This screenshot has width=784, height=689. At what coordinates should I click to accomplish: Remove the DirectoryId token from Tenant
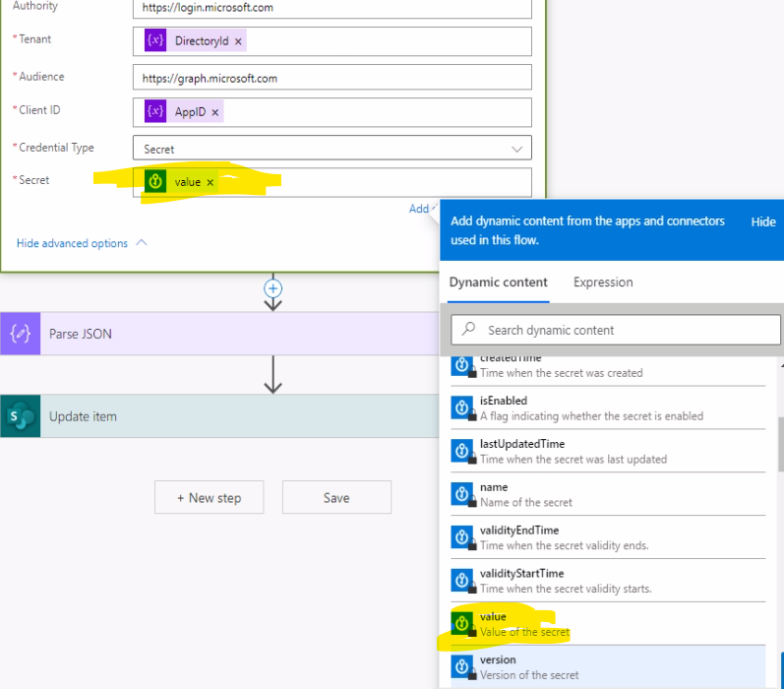pos(238,41)
